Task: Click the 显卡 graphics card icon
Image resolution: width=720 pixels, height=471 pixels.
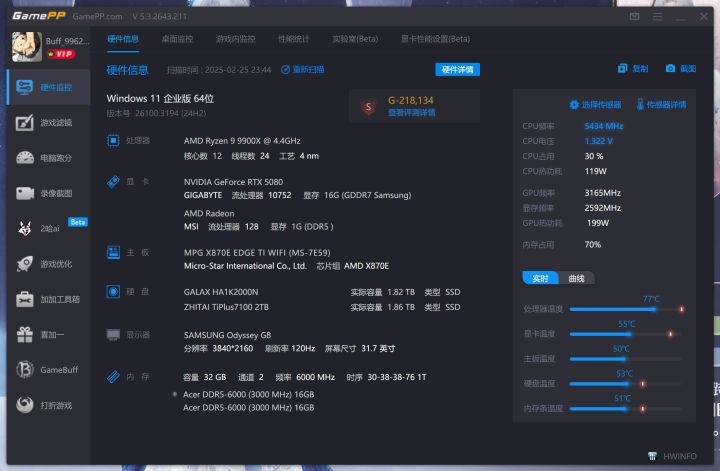Action: click(x=113, y=182)
